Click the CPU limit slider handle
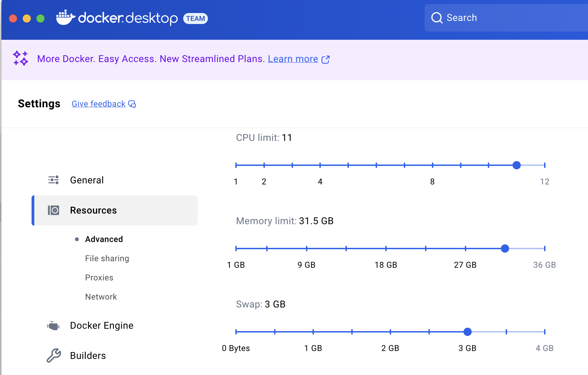 (517, 165)
